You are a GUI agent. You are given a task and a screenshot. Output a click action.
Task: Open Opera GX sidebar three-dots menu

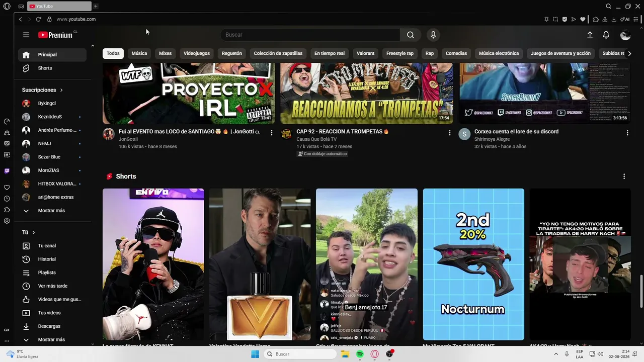(x=7, y=341)
